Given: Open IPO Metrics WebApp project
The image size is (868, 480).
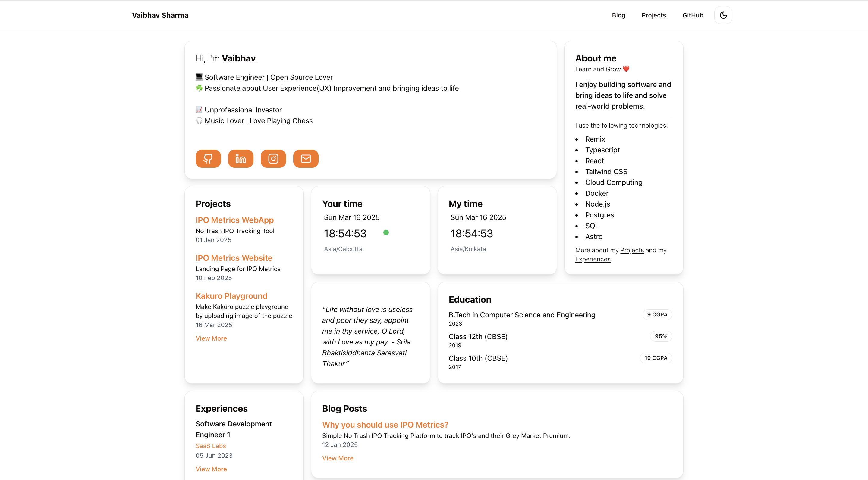Looking at the screenshot, I should click(x=234, y=220).
